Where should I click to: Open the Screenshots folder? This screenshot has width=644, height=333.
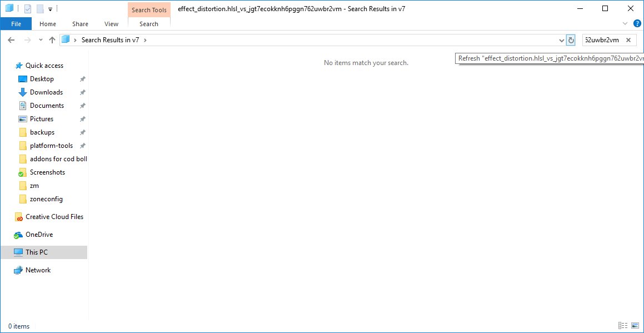click(47, 172)
